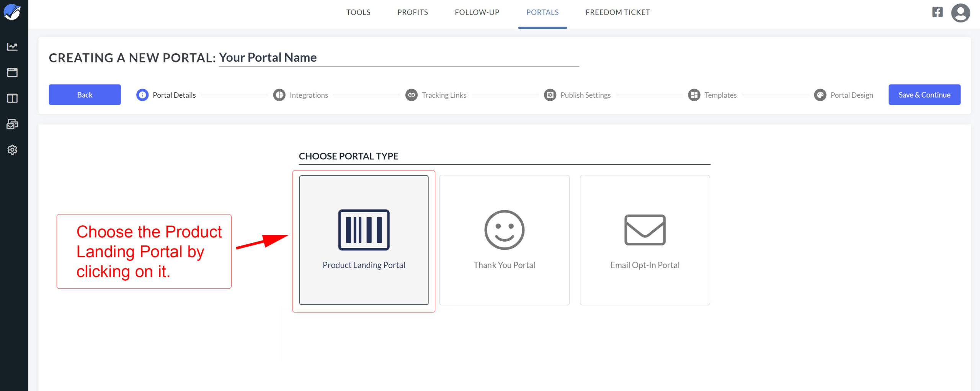
Task: Pick the Email Opt-In Portal option
Action: (645, 240)
